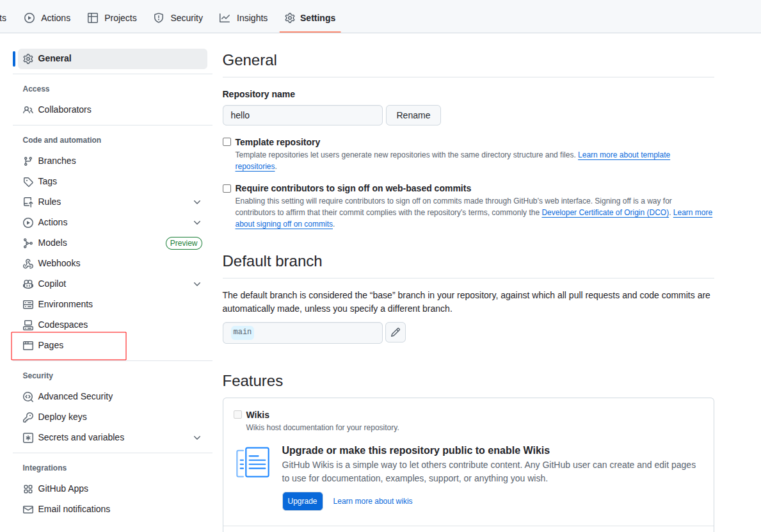Screen dimensions: 761x532
Task: Go to Environments settings
Action: pos(113,304)
